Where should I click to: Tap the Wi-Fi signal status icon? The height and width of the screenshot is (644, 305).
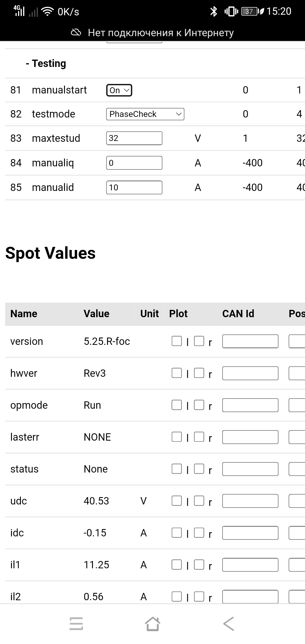pos(47,12)
